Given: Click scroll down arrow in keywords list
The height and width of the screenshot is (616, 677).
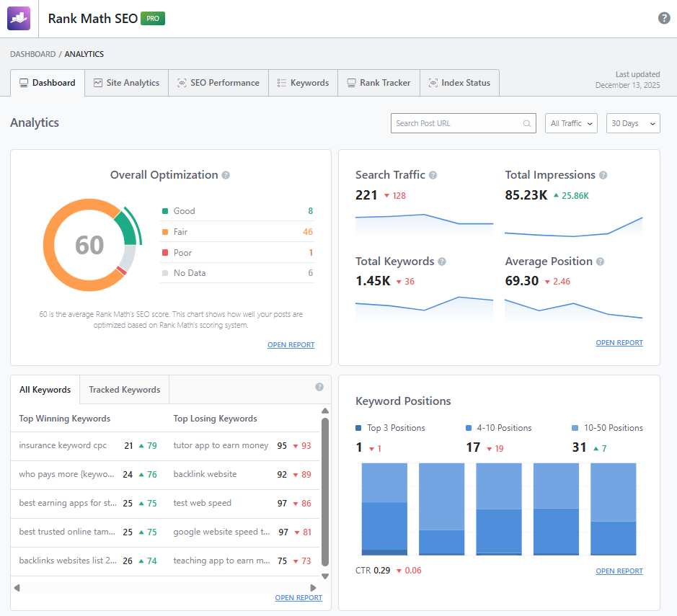Looking at the screenshot, I should click(x=325, y=576).
